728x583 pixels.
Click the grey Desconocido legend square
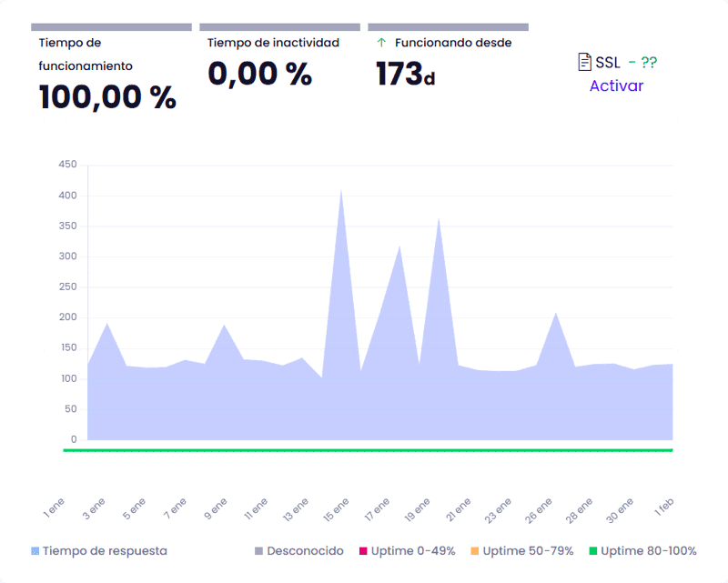coord(259,551)
